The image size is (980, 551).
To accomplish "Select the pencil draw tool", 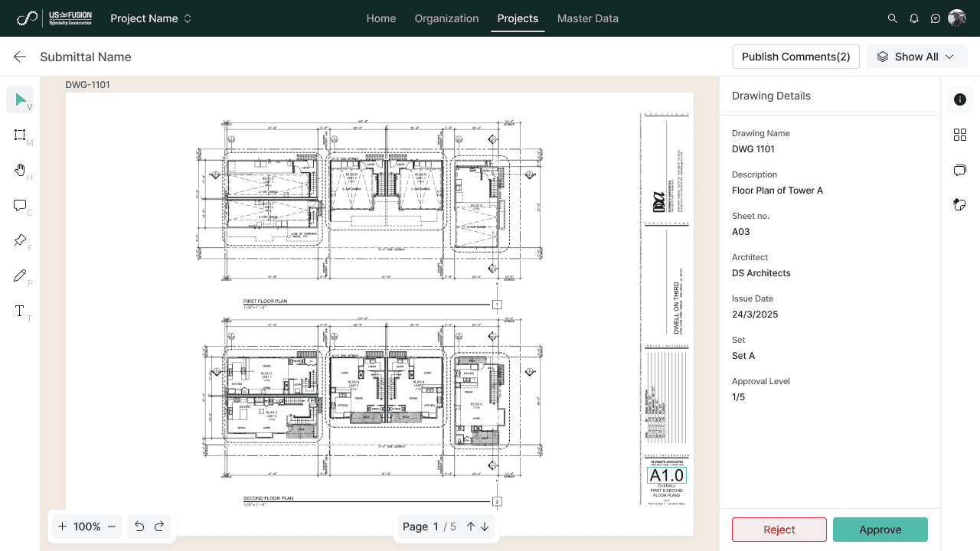I will [20, 275].
